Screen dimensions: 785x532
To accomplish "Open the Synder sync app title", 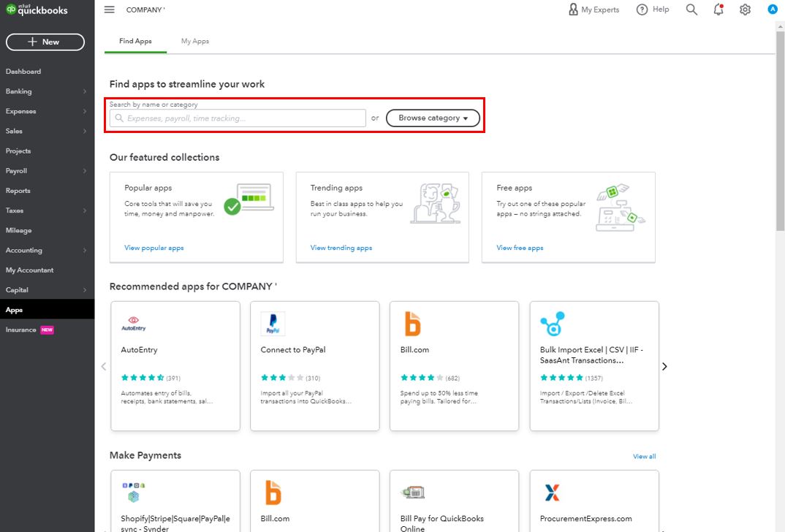I will [175, 523].
